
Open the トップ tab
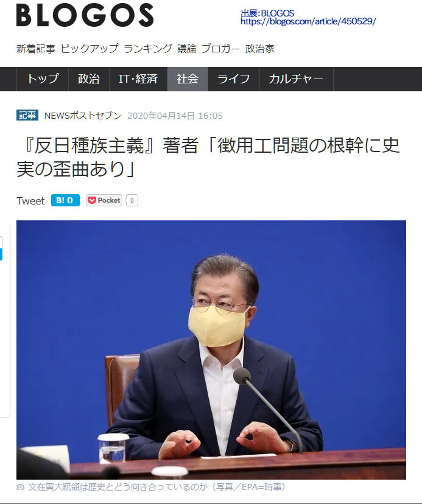tap(43, 79)
